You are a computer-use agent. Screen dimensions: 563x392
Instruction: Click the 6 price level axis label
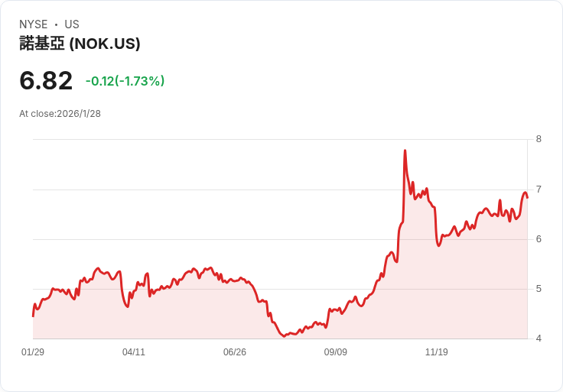pos(539,239)
